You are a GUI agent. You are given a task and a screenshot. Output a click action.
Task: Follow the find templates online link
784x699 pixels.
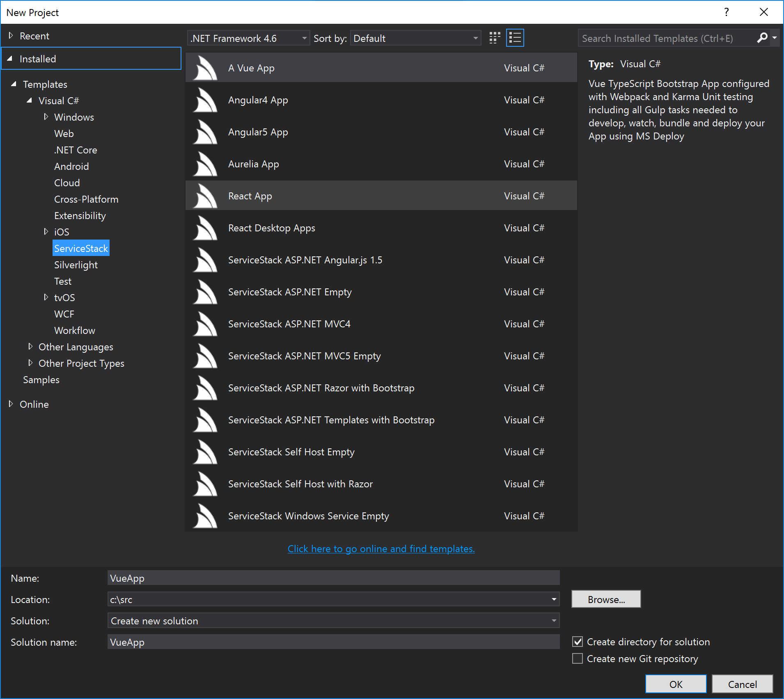point(381,548)
